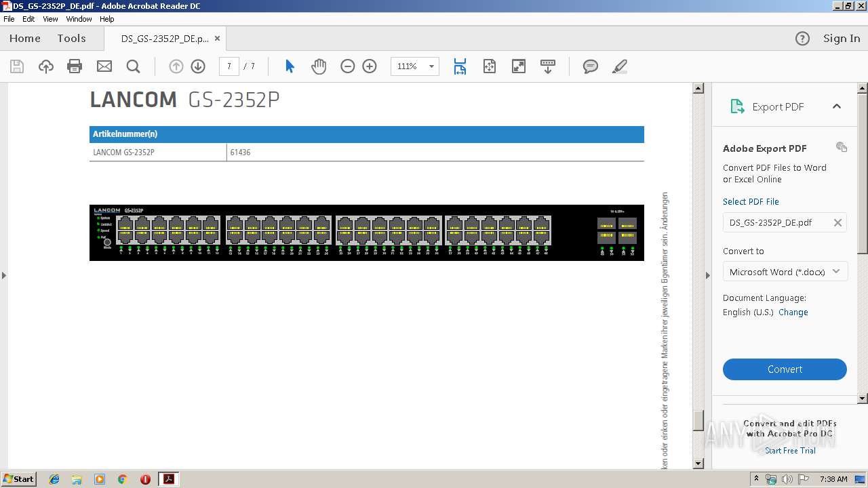Enter full screen mode icon

point(518,66)
